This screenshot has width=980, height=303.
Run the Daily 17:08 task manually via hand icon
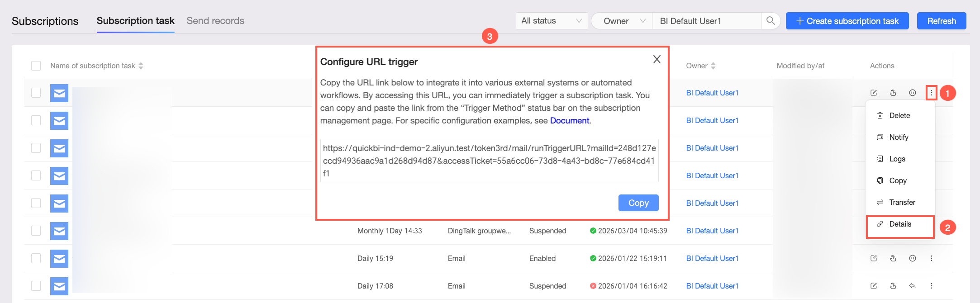pos(893,286)
